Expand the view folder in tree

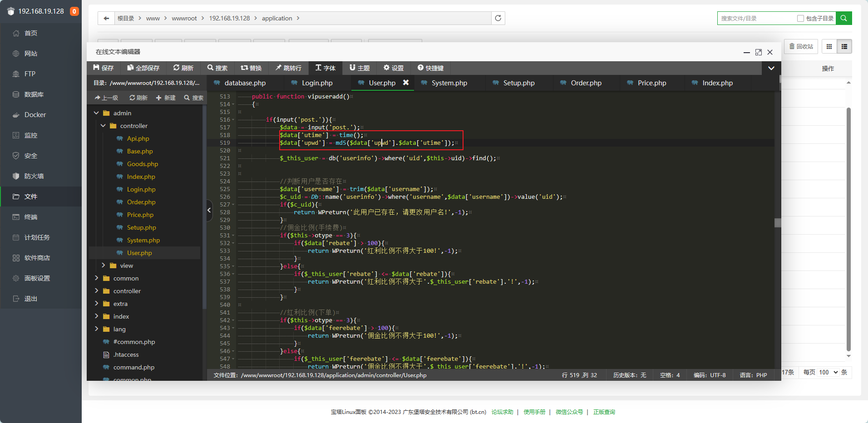click(x=103, y=266)
